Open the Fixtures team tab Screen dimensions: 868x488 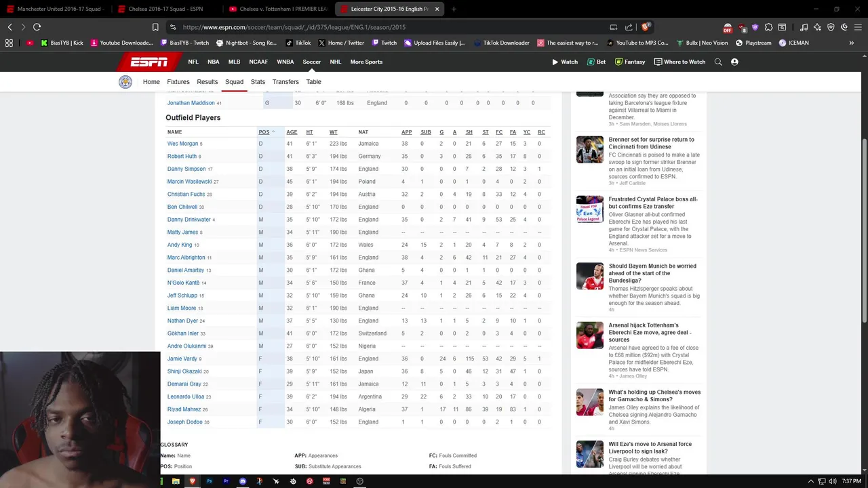coord(178,82)
